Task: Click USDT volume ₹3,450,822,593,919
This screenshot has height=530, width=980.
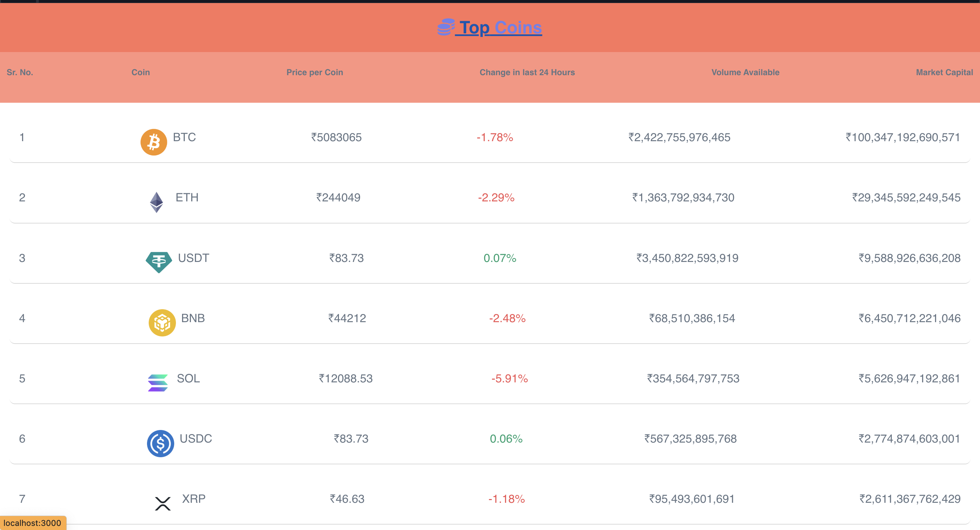Action: (x=687, y=258)
